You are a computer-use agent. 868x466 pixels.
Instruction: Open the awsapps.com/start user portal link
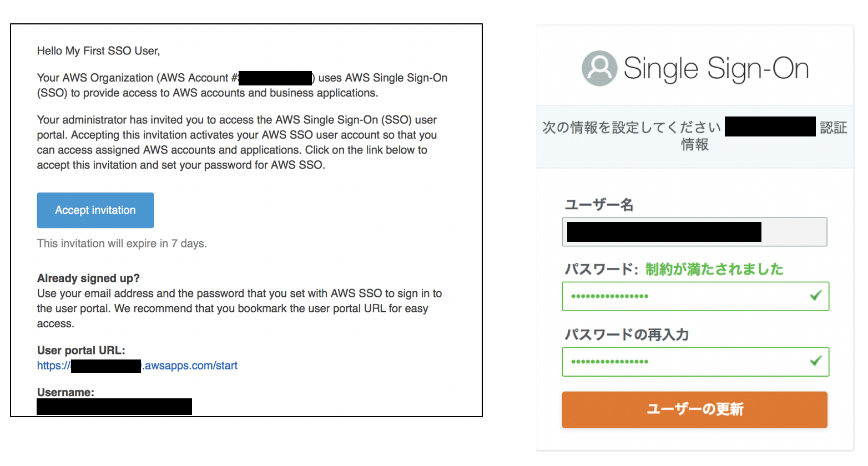click(x=190, y=366)
